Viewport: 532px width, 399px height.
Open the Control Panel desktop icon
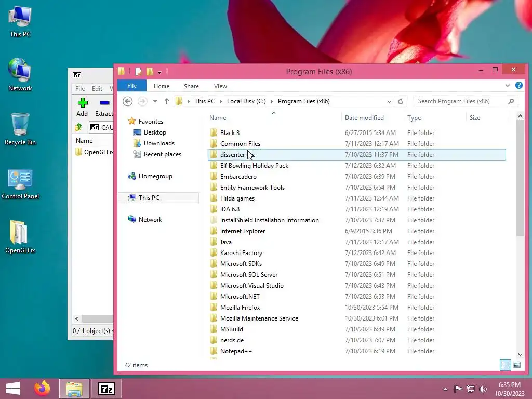(x=20, y=184)
